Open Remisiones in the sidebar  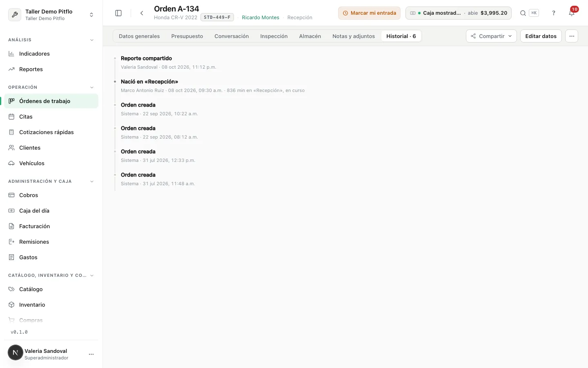tap(51, 242)
